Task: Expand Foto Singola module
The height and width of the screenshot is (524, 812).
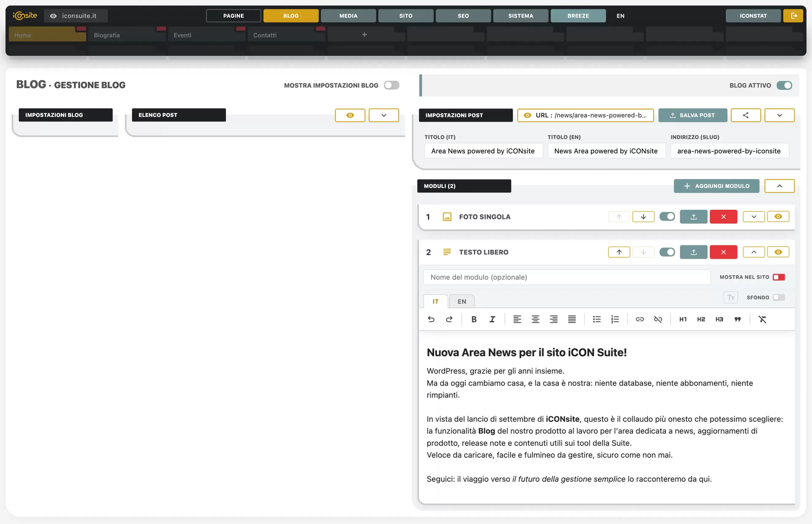Action: [753, 217]
